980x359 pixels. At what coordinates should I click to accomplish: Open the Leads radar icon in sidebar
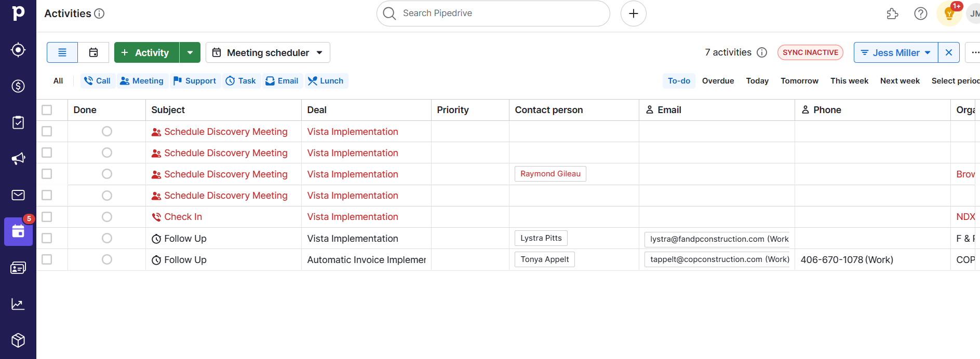click(x=18, y=50)
